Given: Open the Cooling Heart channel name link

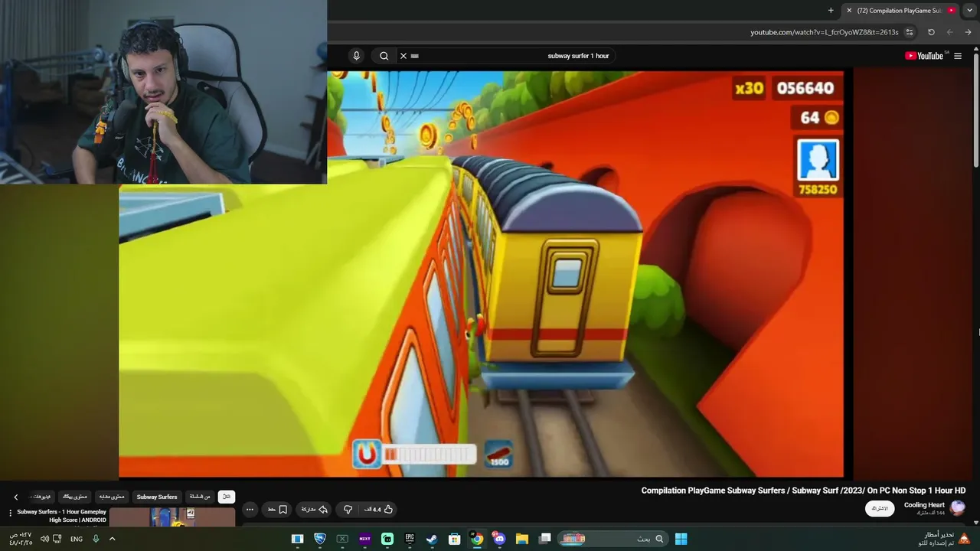Looking at the screenshot, I should tap(924, 505).
